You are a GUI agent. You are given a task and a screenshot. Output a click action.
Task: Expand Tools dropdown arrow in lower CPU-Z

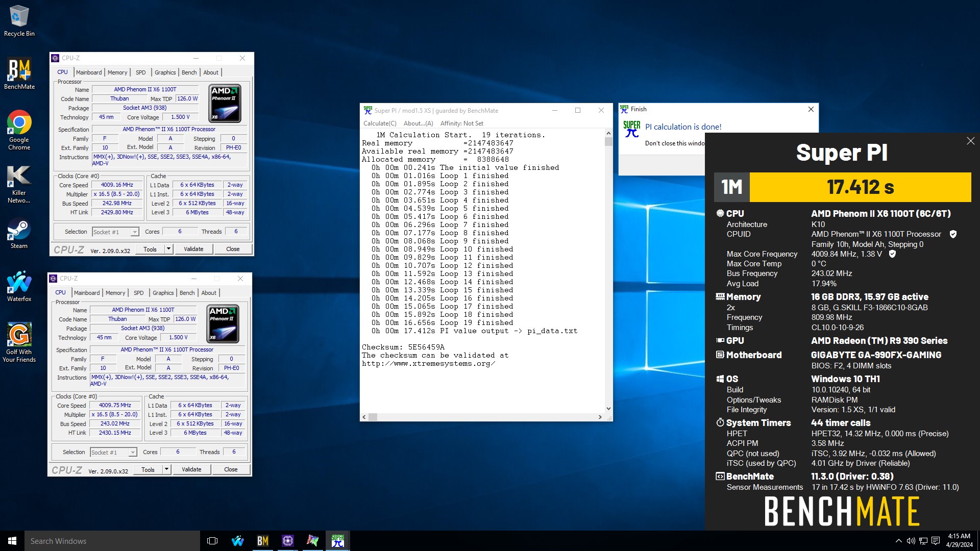(166, 469)
